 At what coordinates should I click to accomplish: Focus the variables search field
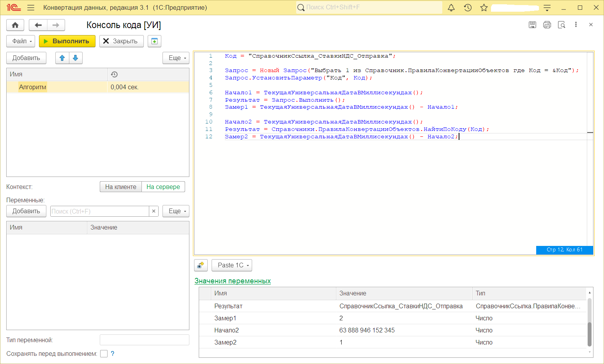pos(100,211)
